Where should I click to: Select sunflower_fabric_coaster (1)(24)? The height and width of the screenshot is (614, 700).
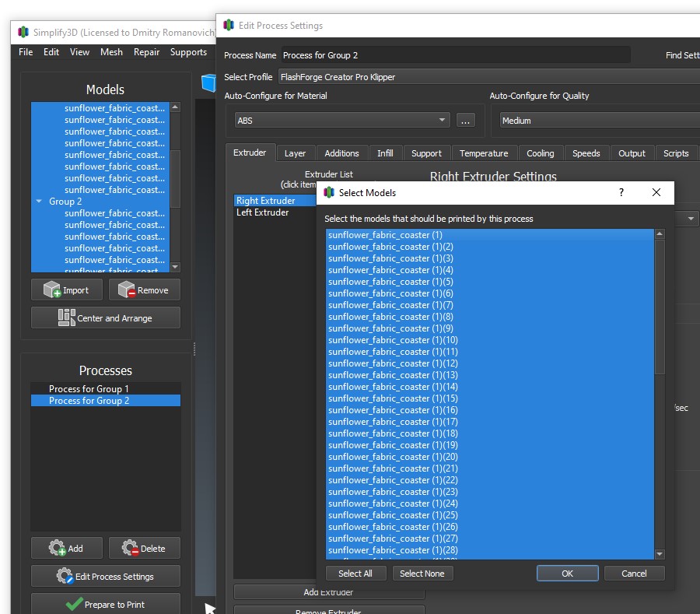pos(490,503)
